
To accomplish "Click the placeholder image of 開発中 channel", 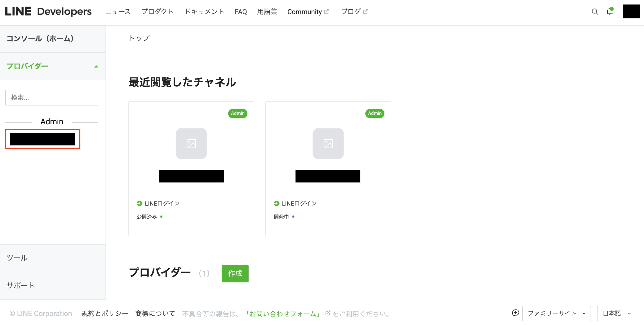I will (328, 144).
